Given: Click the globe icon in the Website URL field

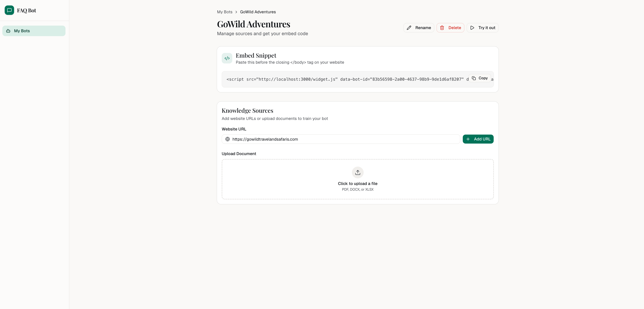Looking at the screenshot, I should point(228,139).
